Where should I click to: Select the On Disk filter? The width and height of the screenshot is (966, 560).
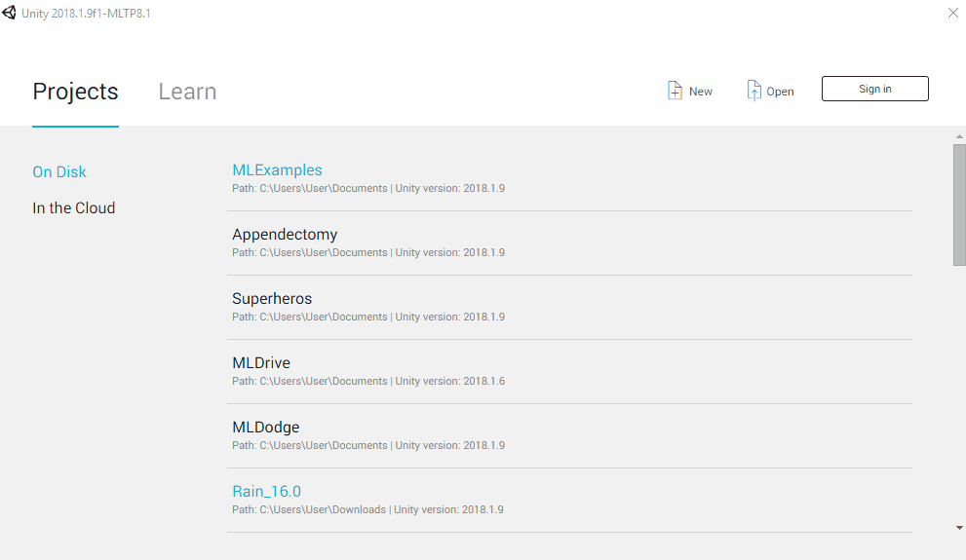point(59,171)
